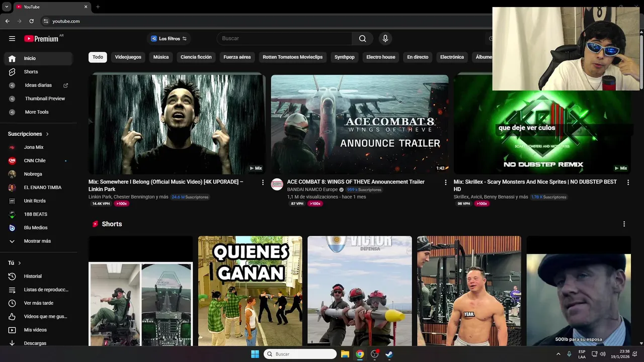Open Listas de reproducción in sidebar

tap(39, 290)
